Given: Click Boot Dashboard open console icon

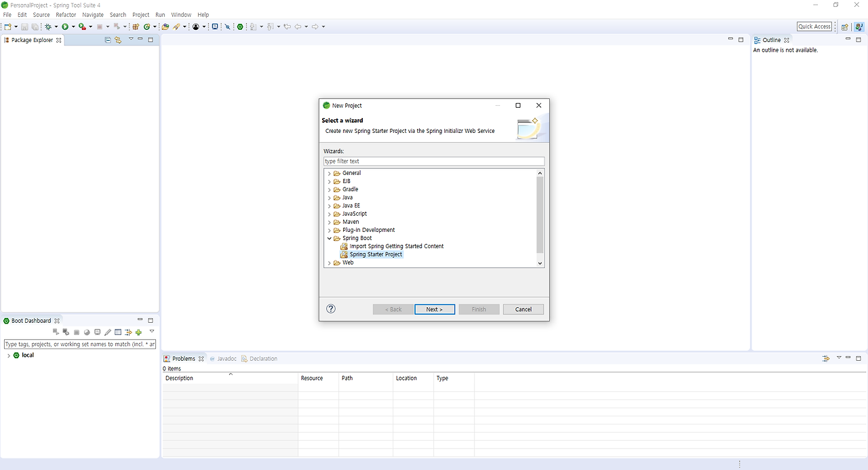Looking at the screenshot, I should pyautogui.click(x=98, y=332).
